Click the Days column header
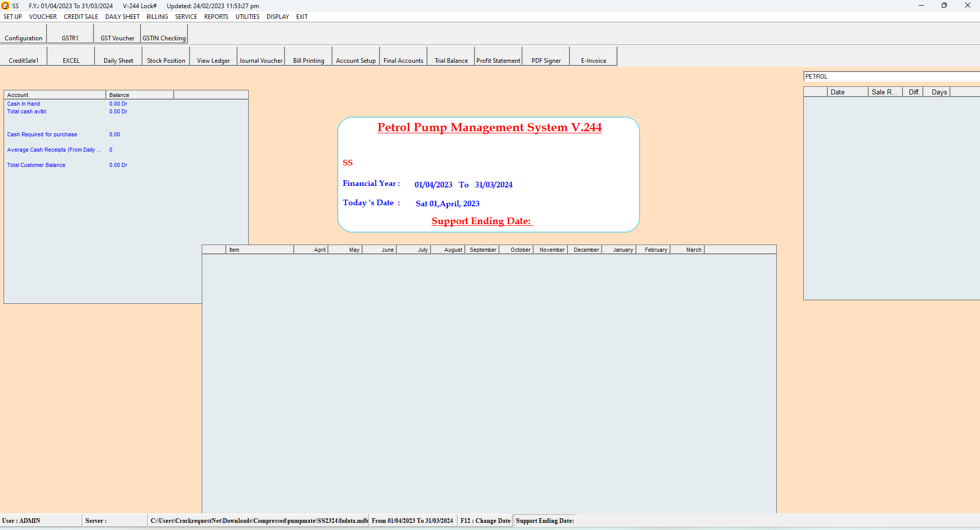The image size is (980, 530). pos(939,92)
